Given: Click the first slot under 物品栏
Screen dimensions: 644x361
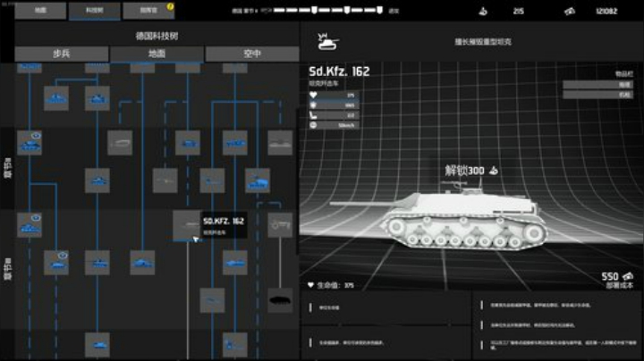Looking at the screenshot, I should tap(597, 85).
